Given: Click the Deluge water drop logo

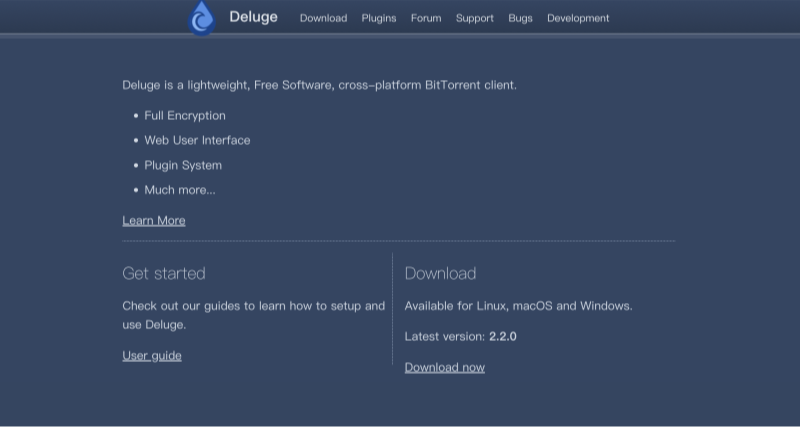Looking at the screenshot, I should pyautogui.click(x=202, y=18).
